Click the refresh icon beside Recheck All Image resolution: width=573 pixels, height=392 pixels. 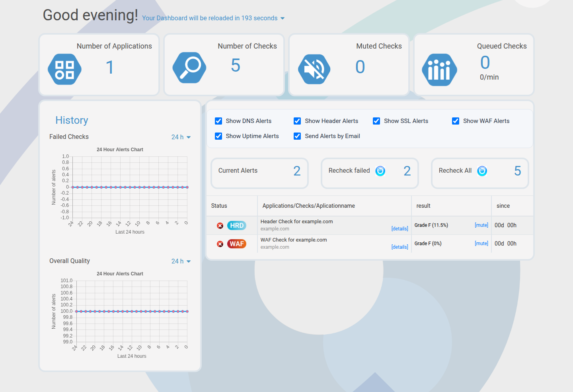point(482,171)
